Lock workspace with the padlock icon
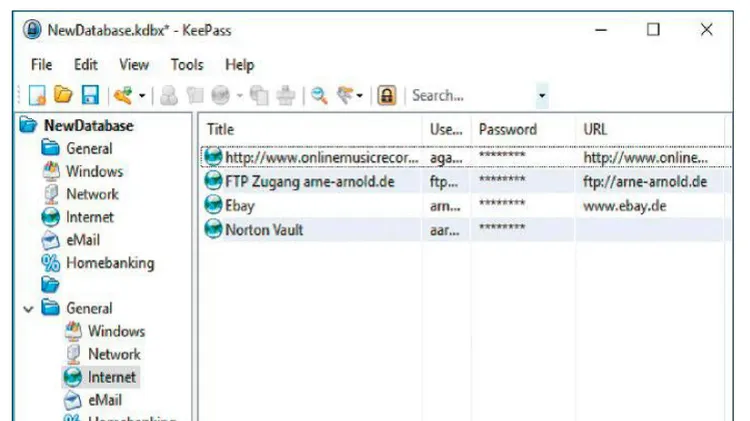Image resolution: width=750 pixels, height=421 pixels. [386, 95]
